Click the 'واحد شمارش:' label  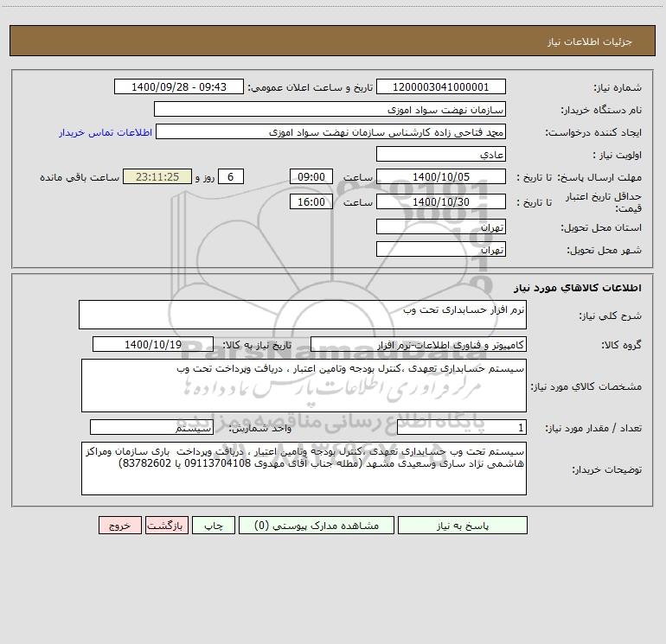260,429
